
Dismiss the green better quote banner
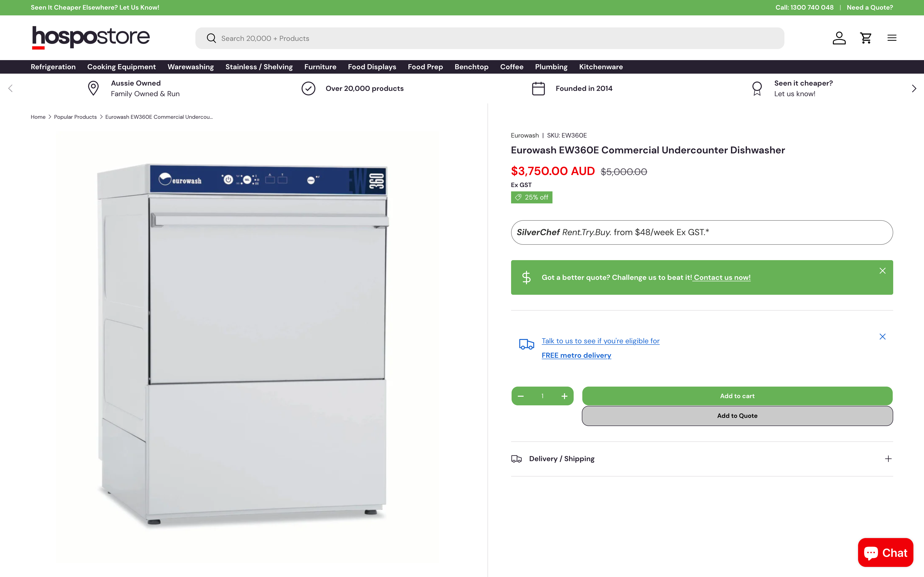tap(882, 270)
